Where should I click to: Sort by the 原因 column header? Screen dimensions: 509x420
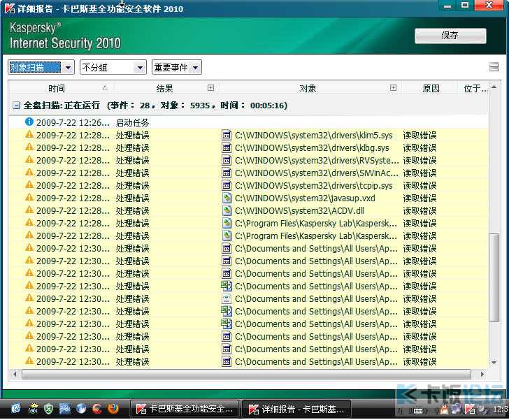(x=431, y=88)
